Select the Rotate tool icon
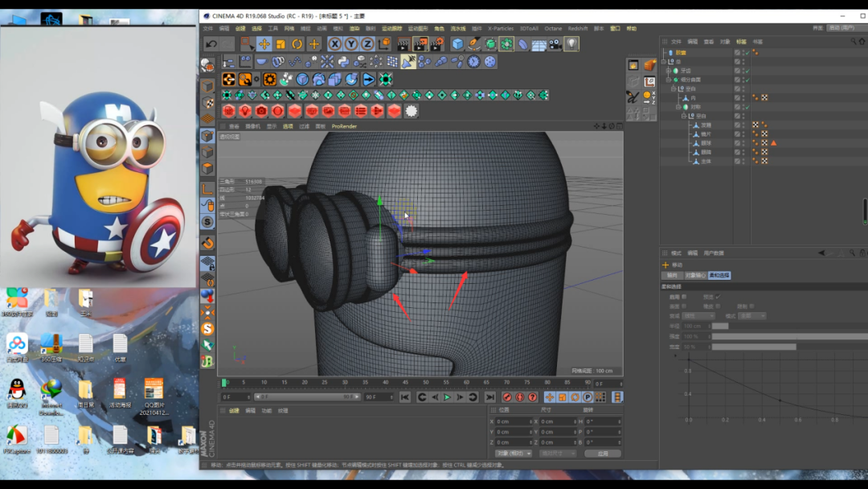Viewport: 868px width, 489px height. click(x=297, y=44)
